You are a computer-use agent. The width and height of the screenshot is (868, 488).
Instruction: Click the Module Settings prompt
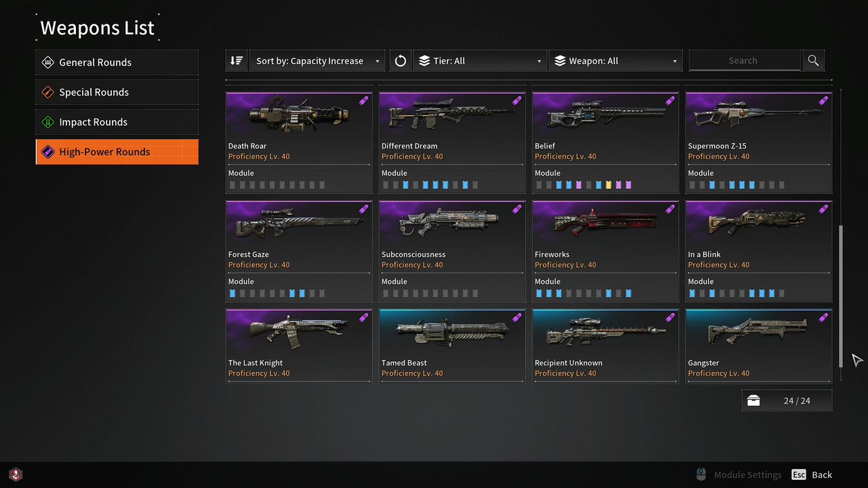[x=740, y=474]
